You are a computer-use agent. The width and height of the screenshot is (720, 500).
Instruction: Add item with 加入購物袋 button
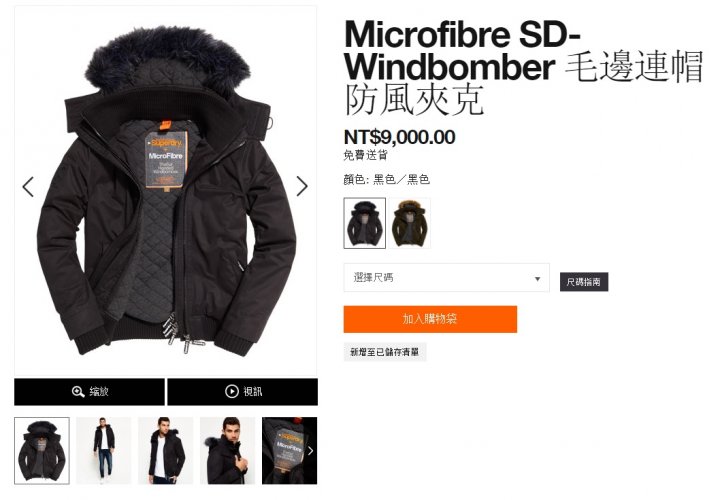430,319
